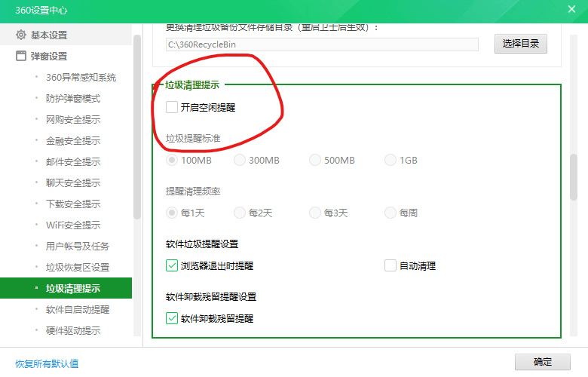Enable 开启空闲提醒 checkbox
Viewport: 588px width, 377px height.
point(172,107)
